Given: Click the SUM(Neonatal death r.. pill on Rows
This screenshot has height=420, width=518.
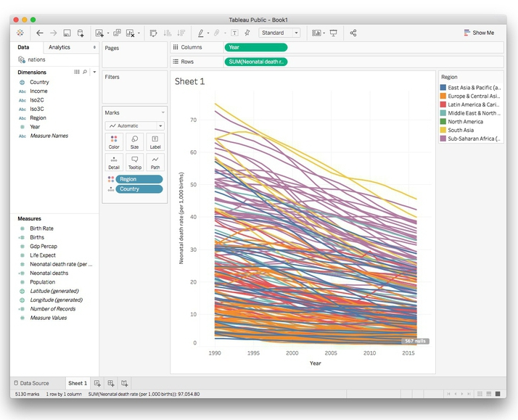Looking at the screenshot, I should pos(255,62).
